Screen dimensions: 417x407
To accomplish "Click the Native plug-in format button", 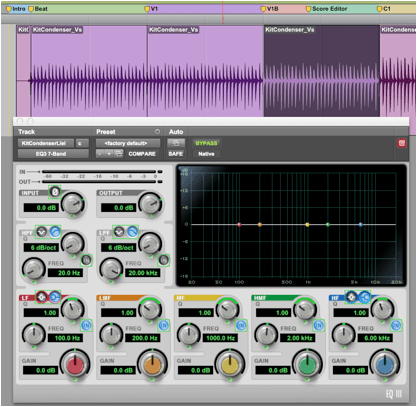I will click(x=206, y=154).
